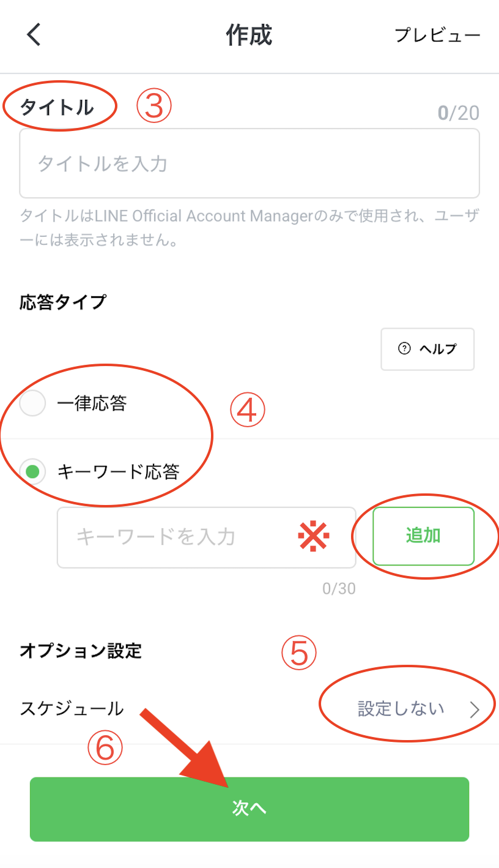This screenshot has width=499, height=868.
Task: Click the 一律応答 label text
Action: [92, 404]
